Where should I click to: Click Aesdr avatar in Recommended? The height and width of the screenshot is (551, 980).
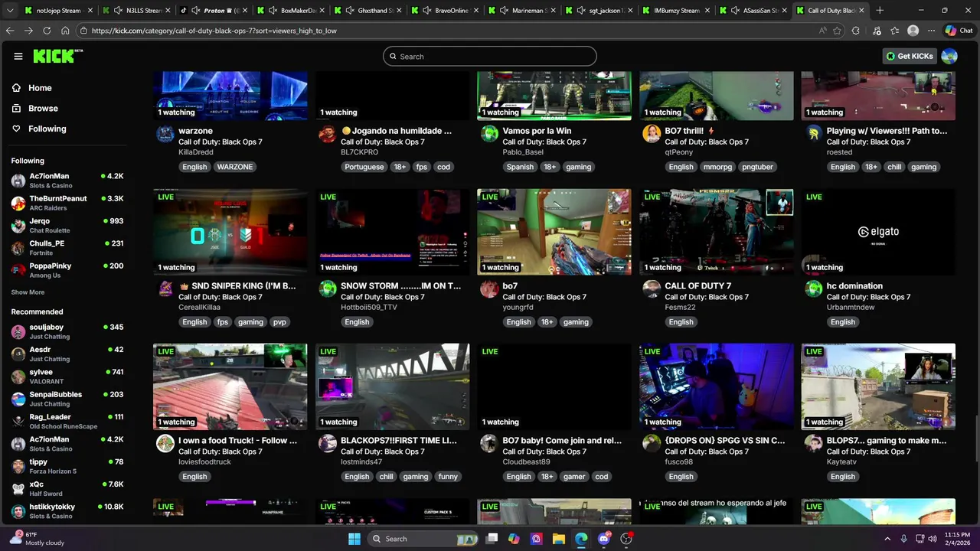pyautogui.click(x=18, y=354)
